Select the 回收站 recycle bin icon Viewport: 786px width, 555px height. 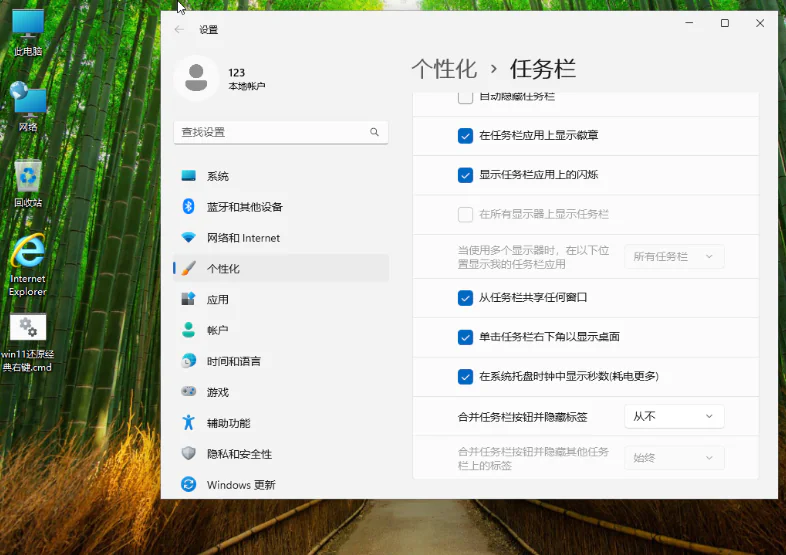pyautogui.click(x=28, y=183)
